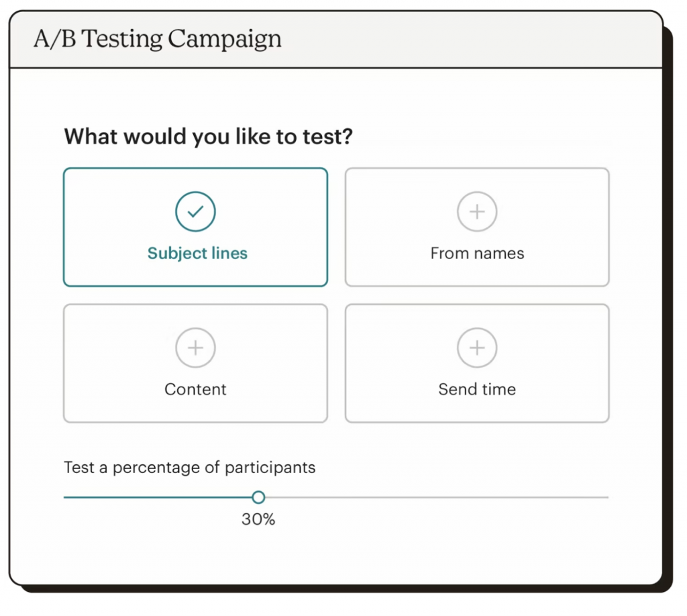Select the Content card to test content
Image resolution: width=687 pixels, height=616 pixels.
pos(195,363)
